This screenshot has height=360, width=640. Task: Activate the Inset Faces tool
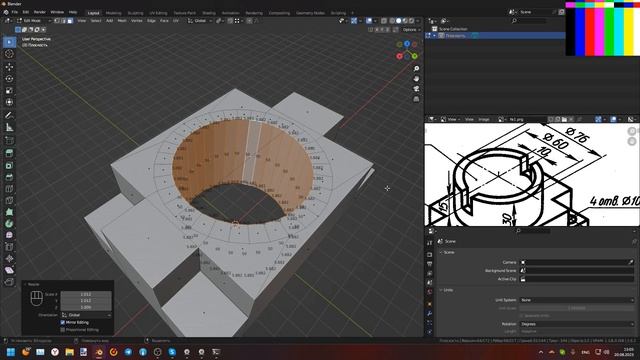coord(9,165)
